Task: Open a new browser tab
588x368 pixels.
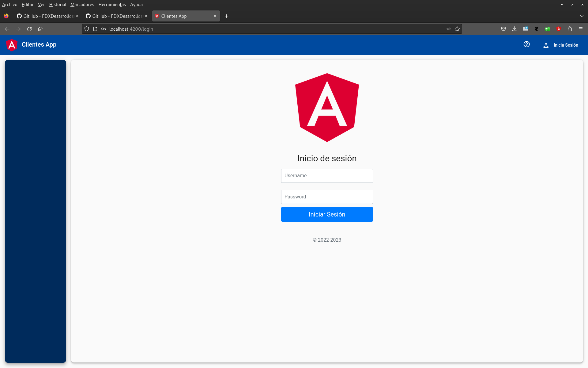Action: (227, 16)
